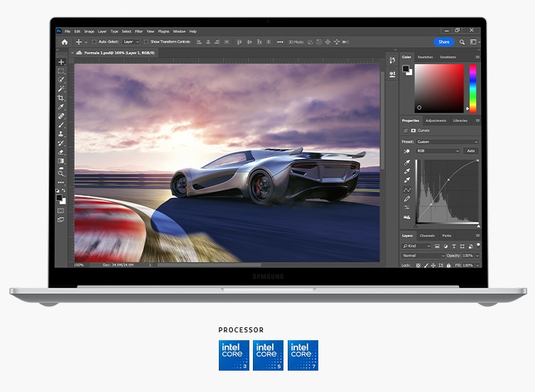Image resolution: width=535 pixels, height=392 pixels.
Task: Open the File menu
Action: [x=67, y=31]
